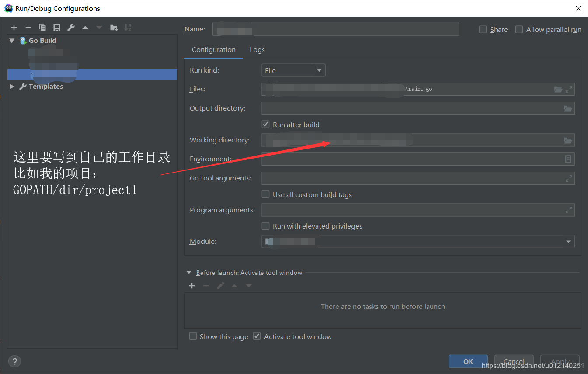
Task: Switch to the Logs tab
Action: pos(257,50)
